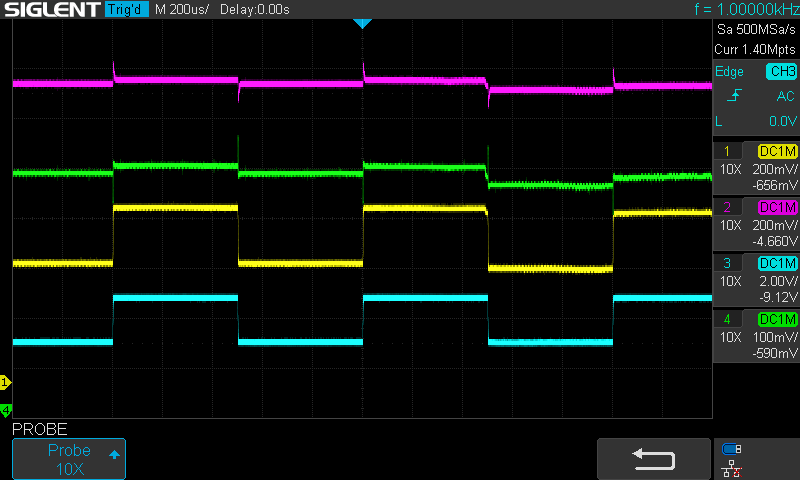This screenshot has height=480, width=800.
Task: Click channel 1 10X probe label
Action: click(730, 169)
